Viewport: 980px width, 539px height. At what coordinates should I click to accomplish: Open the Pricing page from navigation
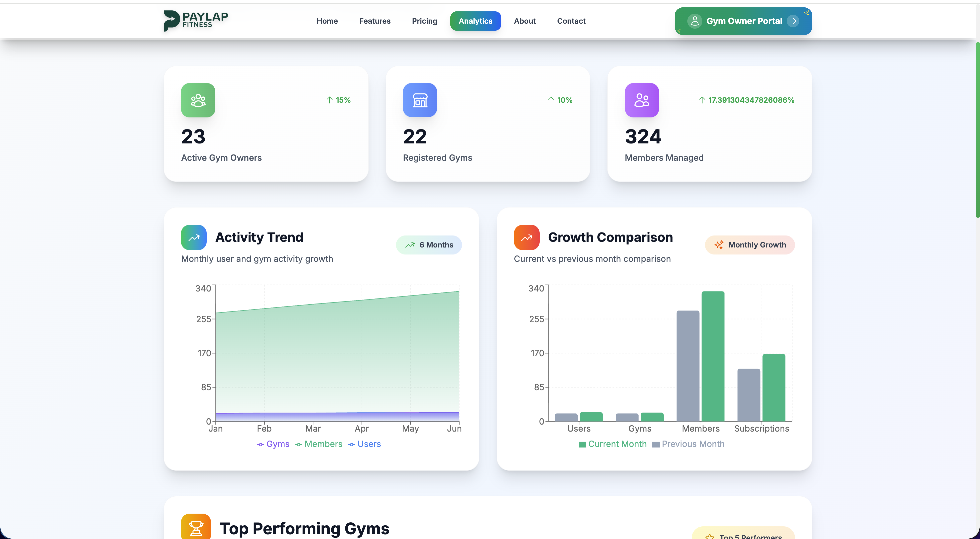[424, 21]
